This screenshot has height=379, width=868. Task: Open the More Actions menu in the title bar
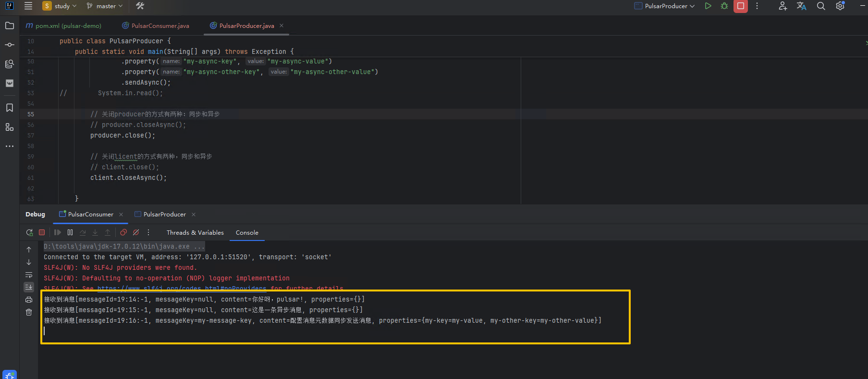coord(757,6)
